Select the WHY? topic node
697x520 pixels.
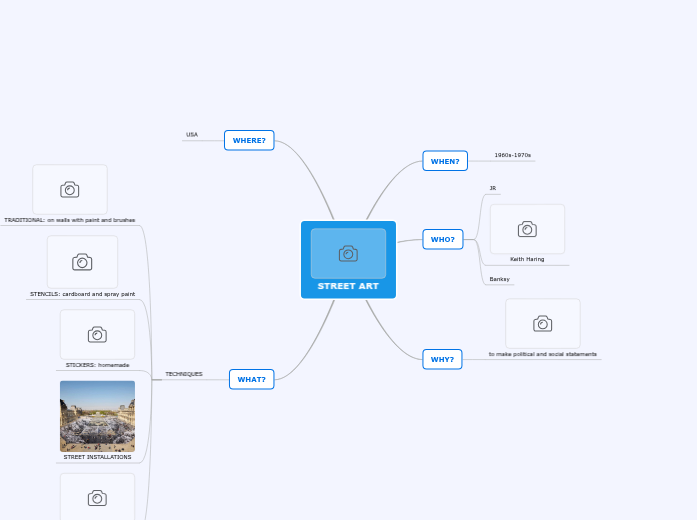tap(442, 359)
